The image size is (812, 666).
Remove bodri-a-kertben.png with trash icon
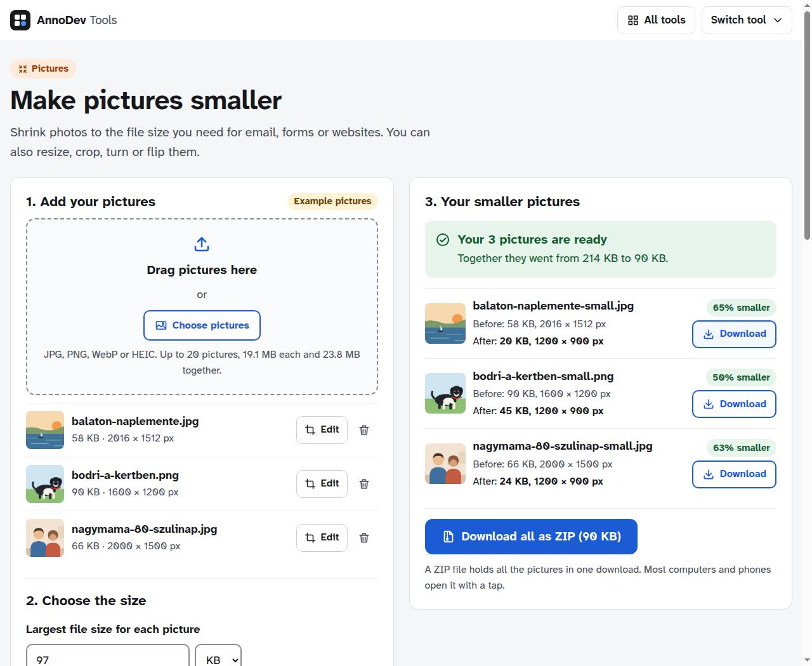[x=364, y=484]
